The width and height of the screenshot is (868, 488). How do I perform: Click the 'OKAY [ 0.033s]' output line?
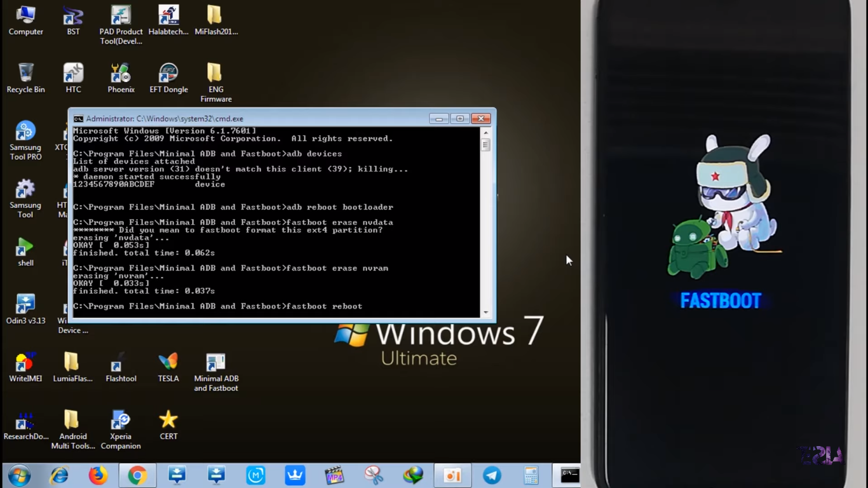point(111,283)
